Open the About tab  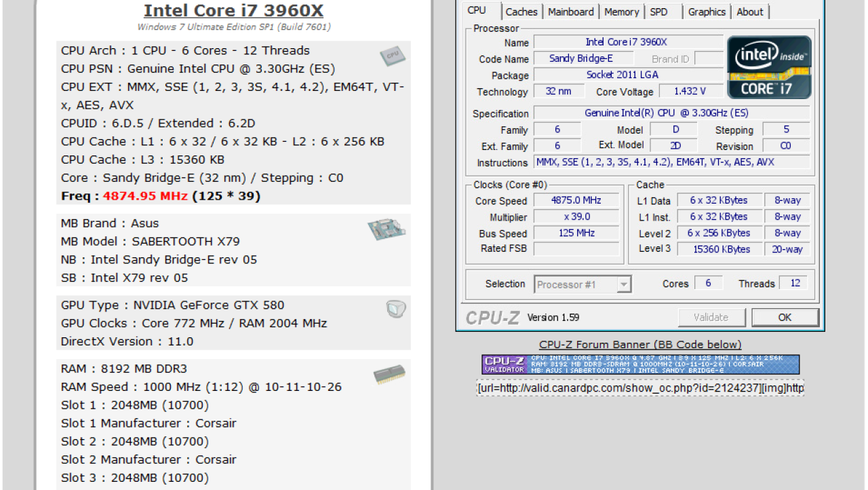pos(750,12)
